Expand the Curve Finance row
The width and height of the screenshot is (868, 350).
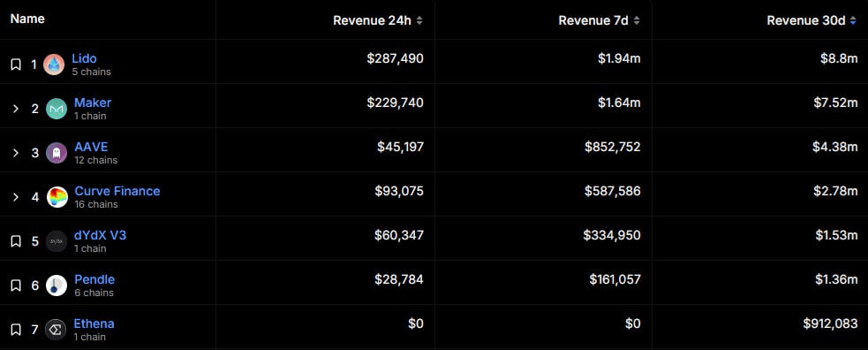pos(16,197)
